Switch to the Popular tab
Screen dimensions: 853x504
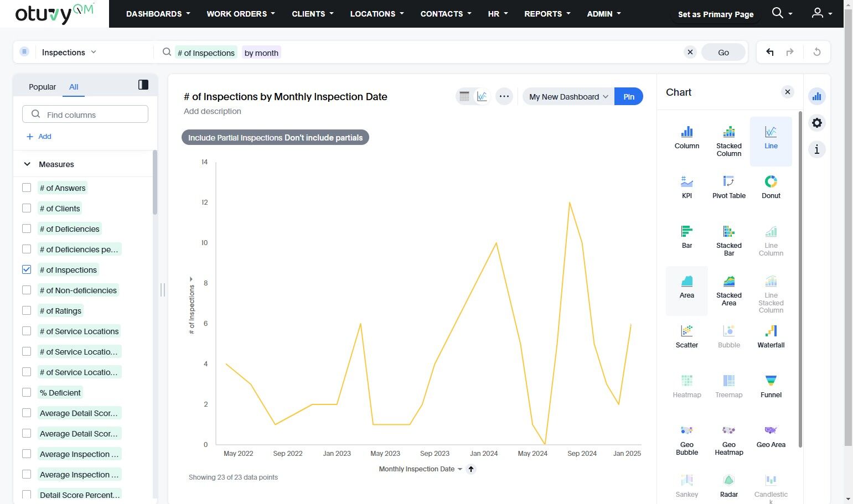(x=42, y=87)
